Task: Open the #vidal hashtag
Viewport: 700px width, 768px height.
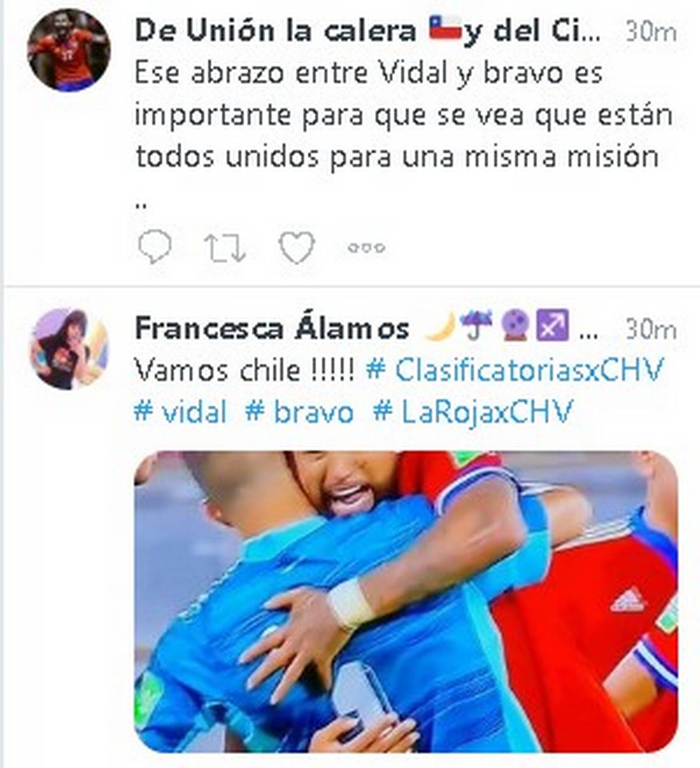Action: coord(180,412)
